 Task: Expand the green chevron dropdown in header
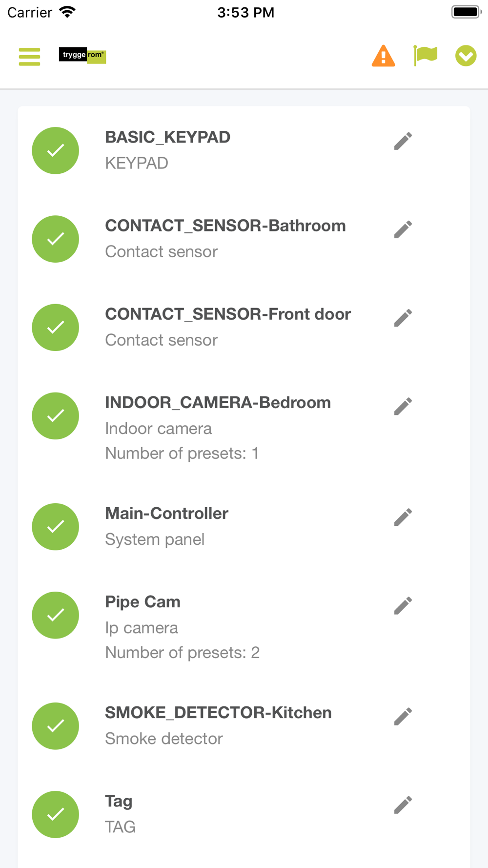click(x=466, y=56)
